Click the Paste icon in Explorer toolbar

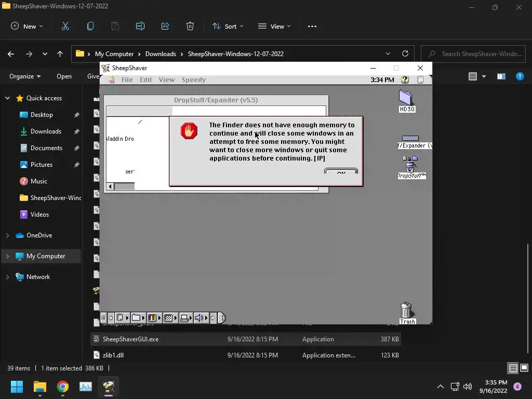115,26
